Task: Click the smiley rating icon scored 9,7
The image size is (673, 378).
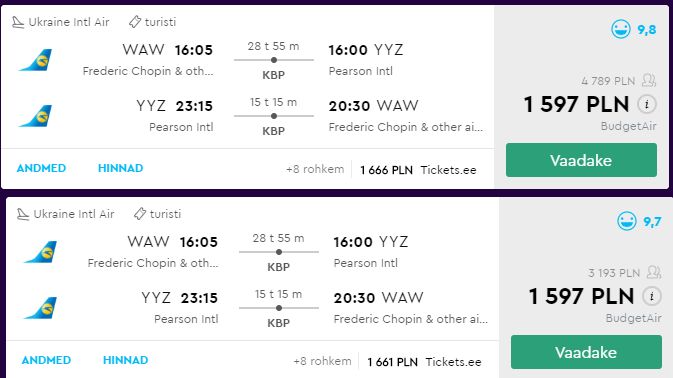Action: click(x=627, y=221)
